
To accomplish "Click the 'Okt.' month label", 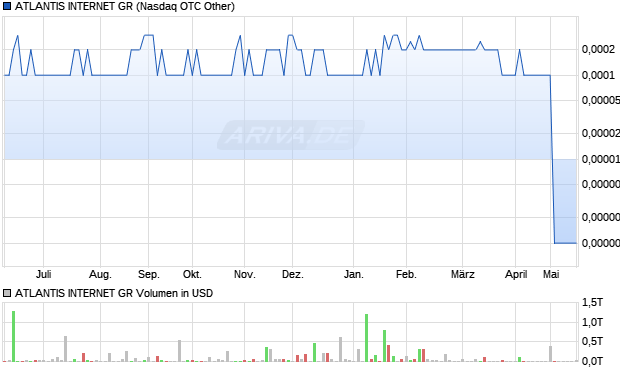I will [x=193, y=274].
